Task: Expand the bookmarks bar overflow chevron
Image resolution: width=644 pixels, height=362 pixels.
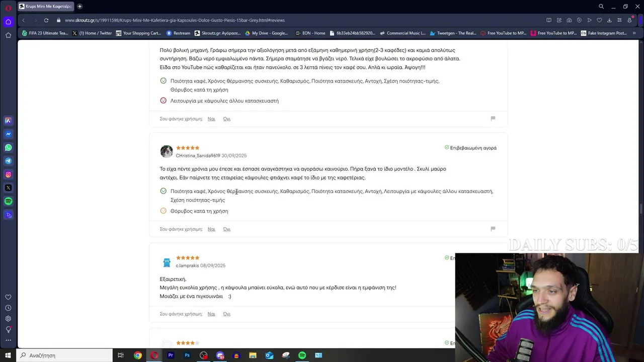Action: [x=634, y=33]
